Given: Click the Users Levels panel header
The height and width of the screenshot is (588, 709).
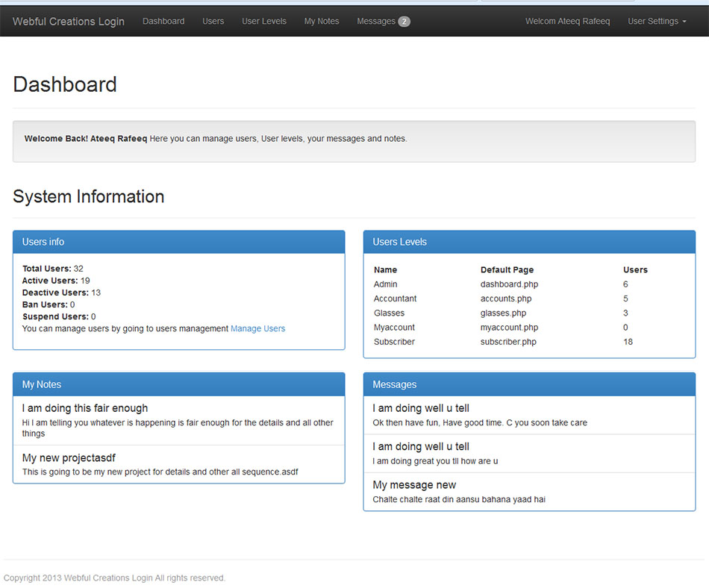Looking at the screenshot, I should [529, 242].
